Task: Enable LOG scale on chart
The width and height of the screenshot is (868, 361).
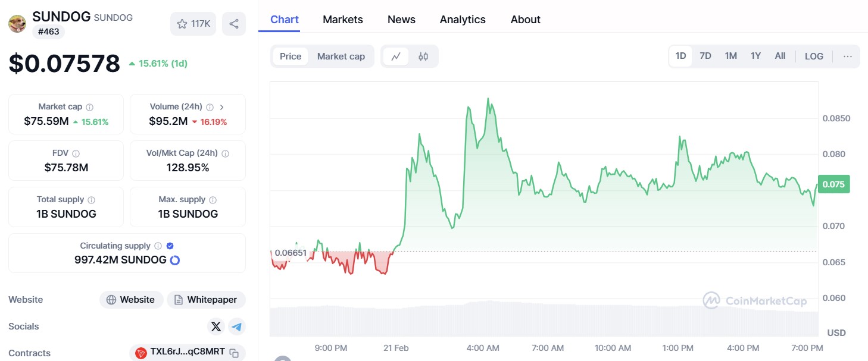Action: (x=814, y=56)
